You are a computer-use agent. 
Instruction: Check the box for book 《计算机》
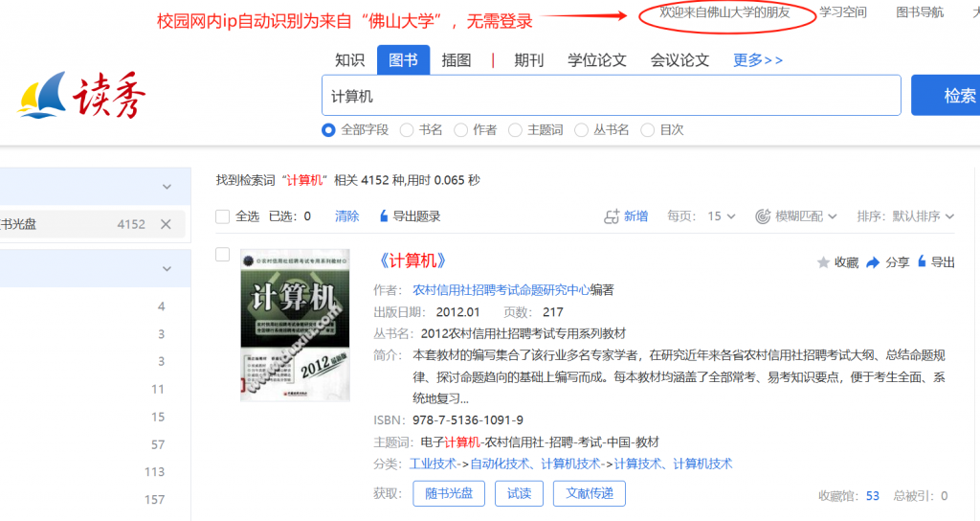coord(222,255)
